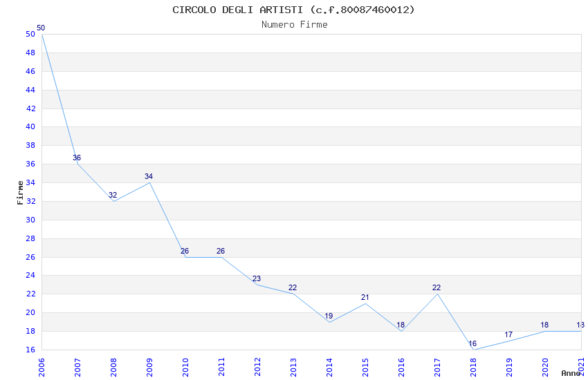Select the y-axis tick label 32
The image size is (588, 380).
(30, 201)
